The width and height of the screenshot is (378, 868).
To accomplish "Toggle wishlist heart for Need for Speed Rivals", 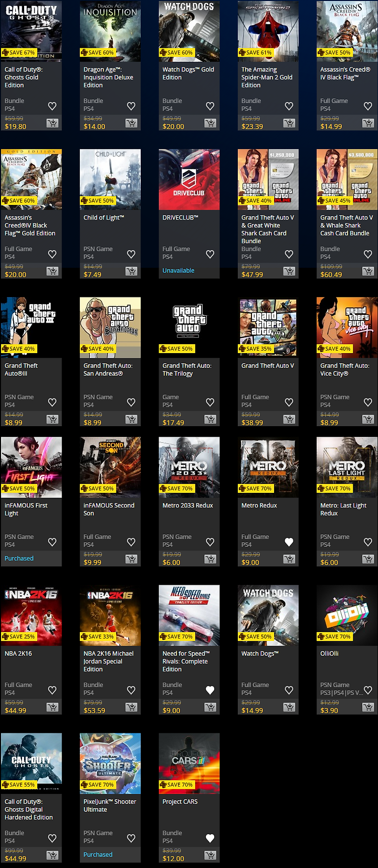I will click(x=210, y=690).
